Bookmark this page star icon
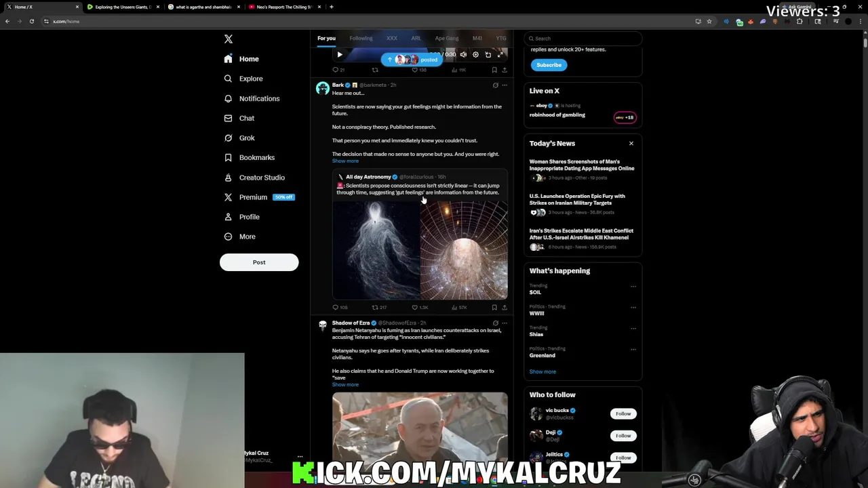This screenshot has width=868, height=488. pyautogui.click(x=709, y=21)
